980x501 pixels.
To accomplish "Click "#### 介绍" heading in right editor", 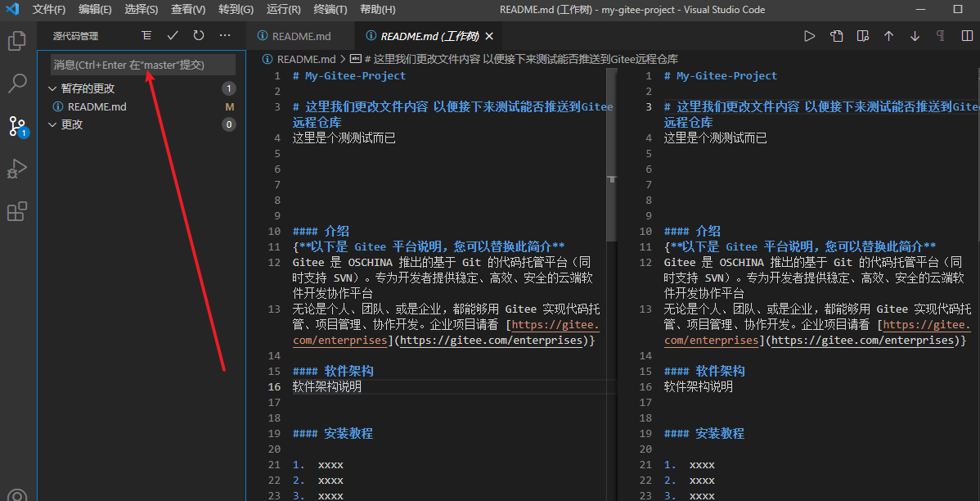I will pyautogui.click(x=692, y=232).
